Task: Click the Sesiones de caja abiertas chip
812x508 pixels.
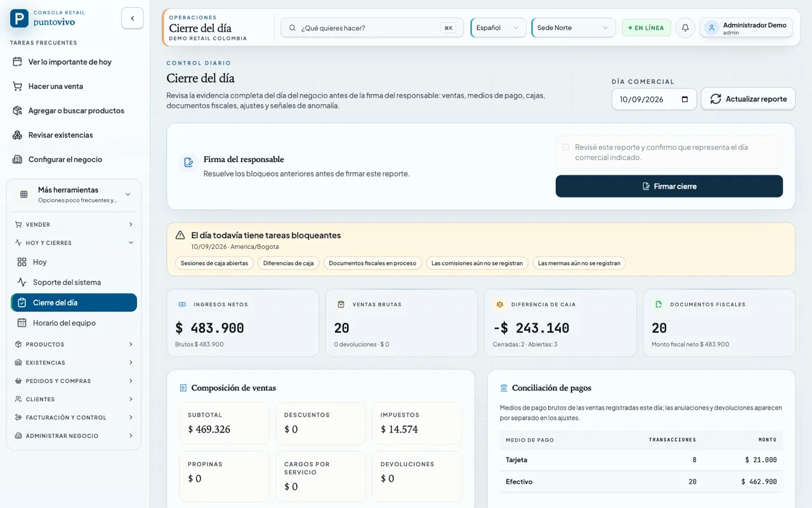Action: (214, 263)
